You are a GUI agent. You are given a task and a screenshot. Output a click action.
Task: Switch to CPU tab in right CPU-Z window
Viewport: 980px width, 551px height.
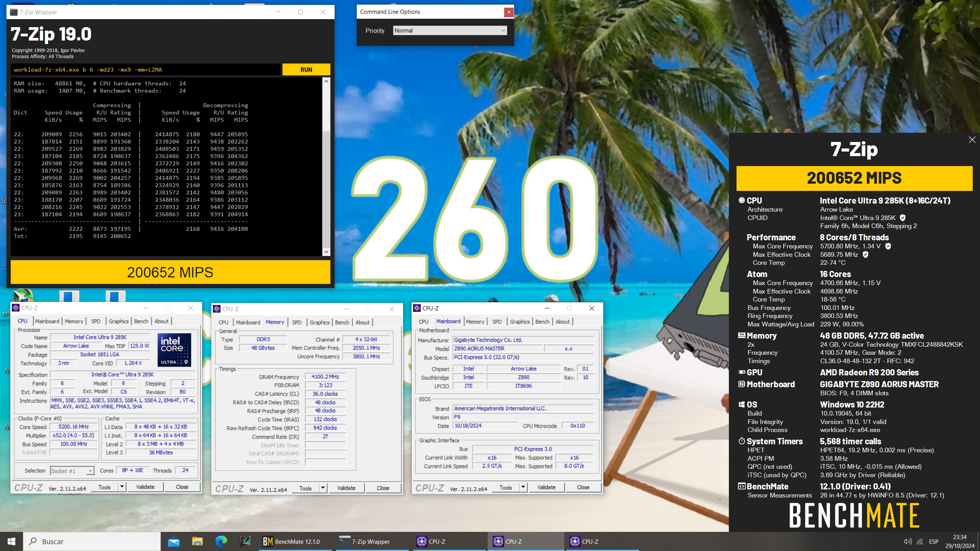(x=423, y=322)
